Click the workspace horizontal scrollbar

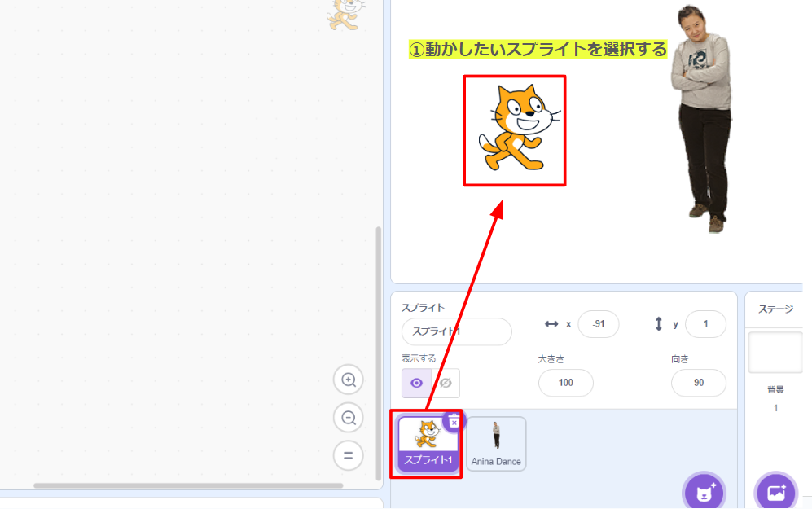[188, 485]
